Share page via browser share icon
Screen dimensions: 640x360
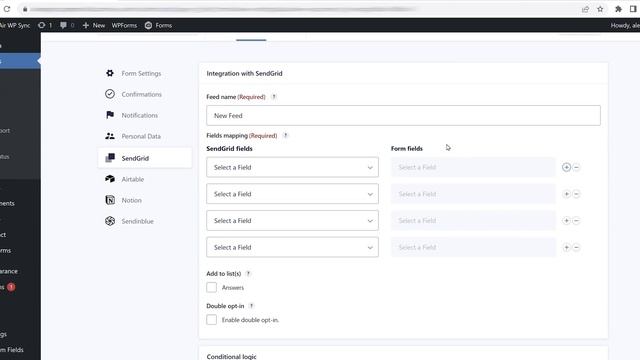tap(585, 9)
